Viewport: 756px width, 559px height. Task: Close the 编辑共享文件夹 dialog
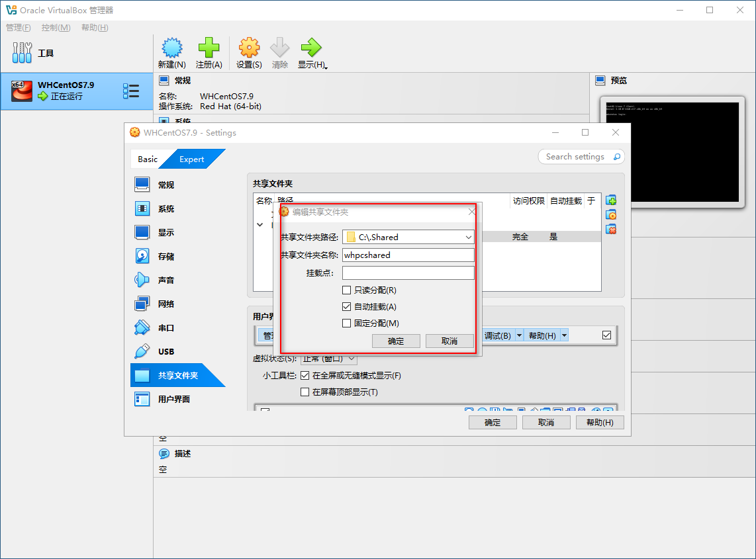pos(471,212)
